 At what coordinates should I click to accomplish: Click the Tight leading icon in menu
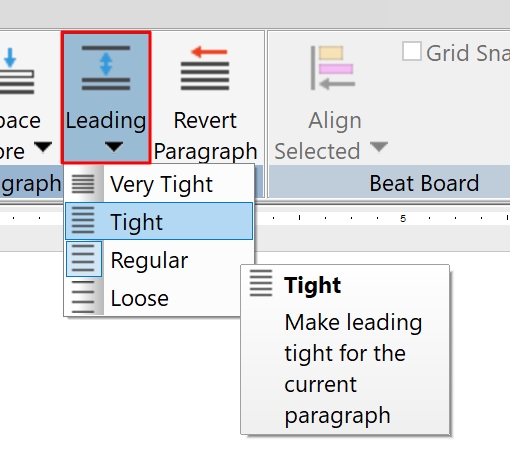pyautogui.click(x=83, y=221)
